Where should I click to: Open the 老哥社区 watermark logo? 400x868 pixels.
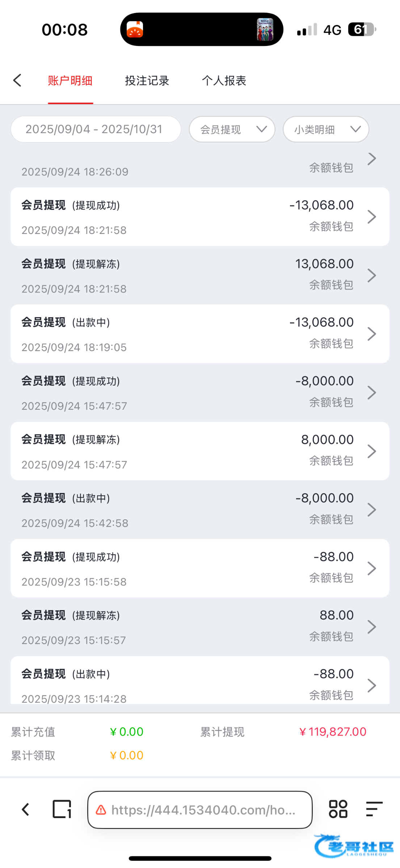point(354,846)
